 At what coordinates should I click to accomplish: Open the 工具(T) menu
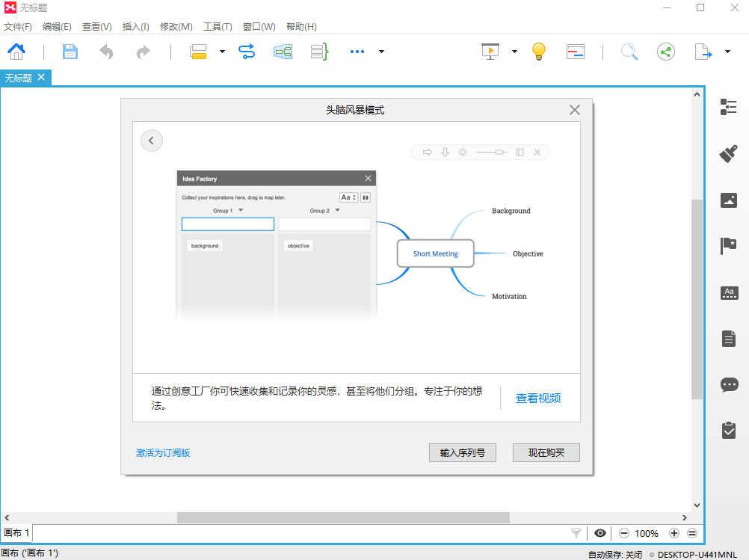[218, 27]
